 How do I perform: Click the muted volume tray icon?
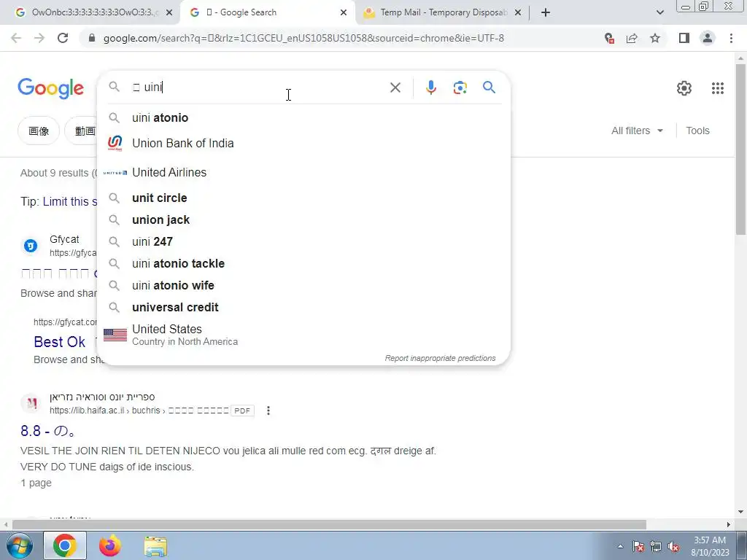click(673, 547)
